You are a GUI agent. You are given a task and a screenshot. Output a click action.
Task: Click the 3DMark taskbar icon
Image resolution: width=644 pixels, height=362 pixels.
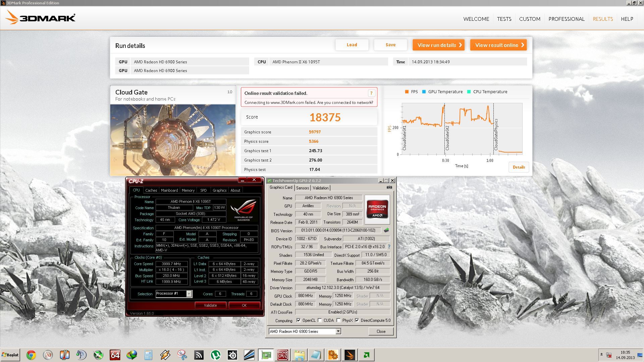click(x=350, y=355)
